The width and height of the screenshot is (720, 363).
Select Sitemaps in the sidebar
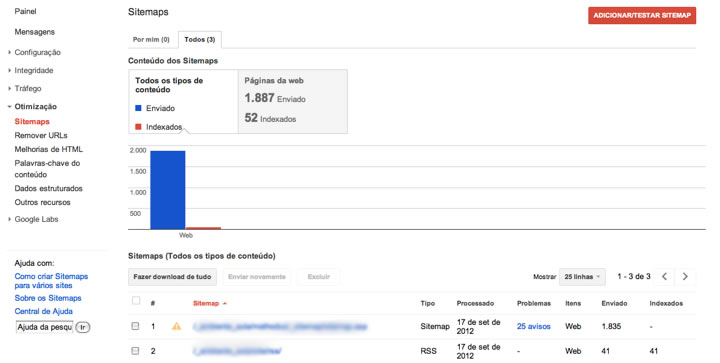pos(32,122)
